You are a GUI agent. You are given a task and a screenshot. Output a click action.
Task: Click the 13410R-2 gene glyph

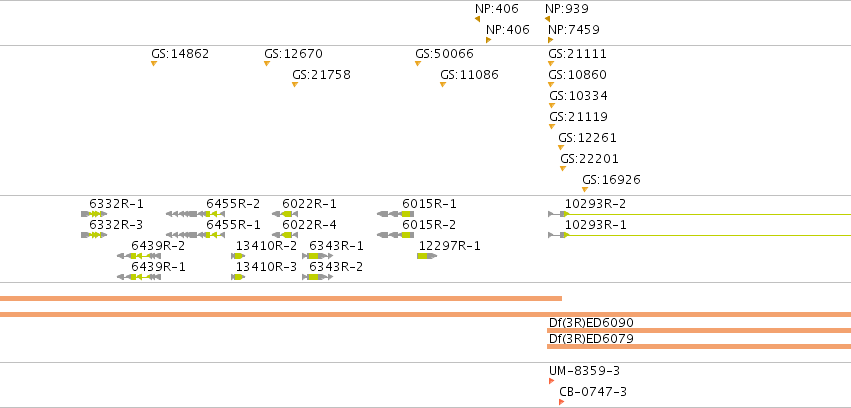238,256
